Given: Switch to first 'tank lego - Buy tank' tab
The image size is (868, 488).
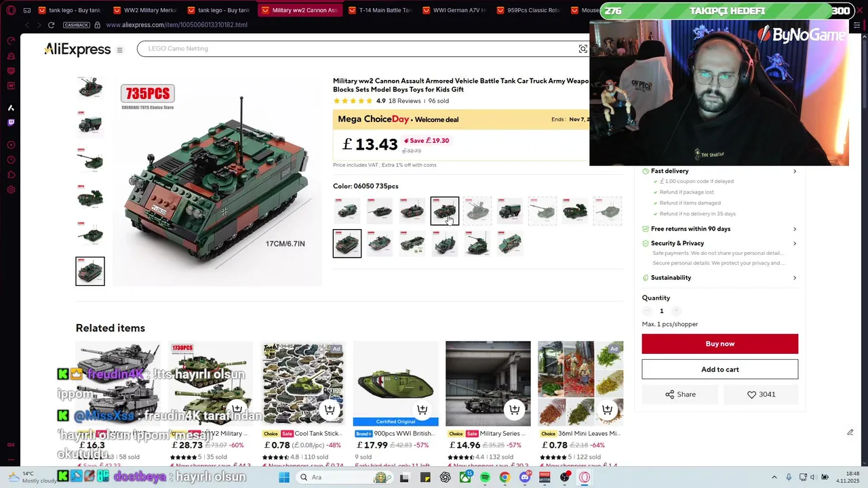Looking at the screenshot, I should point(70,10).
